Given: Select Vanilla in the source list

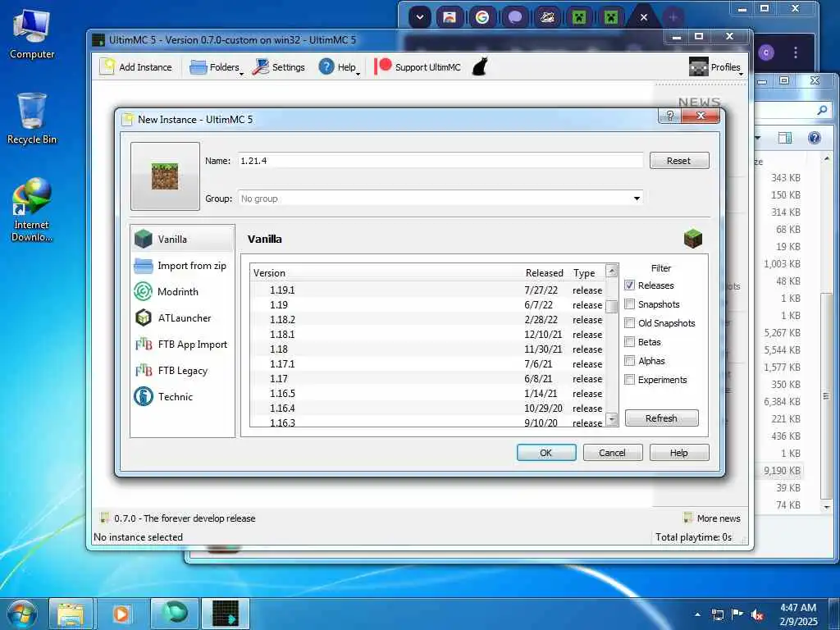Looking at the screenshot, I should 182,240.
